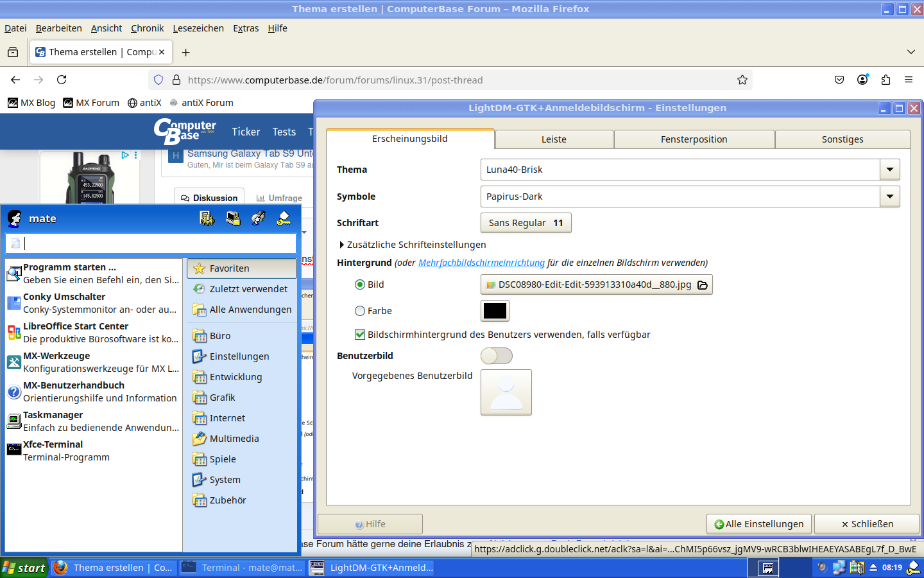924x578 pixels.
Task: Open new Firefox tab with plus
Action: pos(185,52)
